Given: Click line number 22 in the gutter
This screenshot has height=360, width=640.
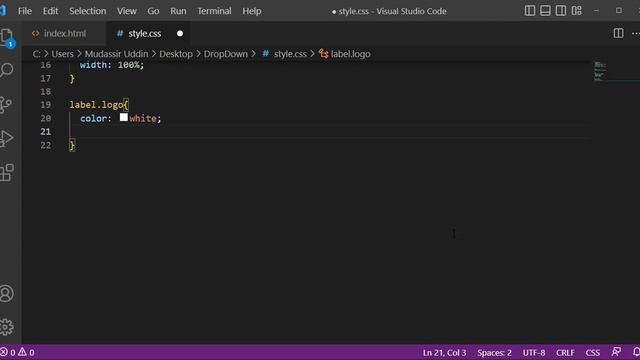Looking at the screenshot, I should coord(46,145).
